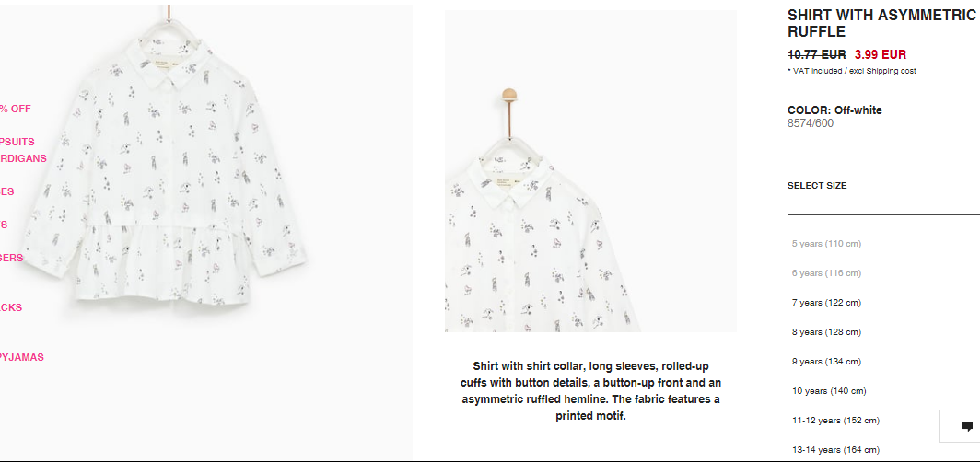This screenshot has width=980, height=462.
Task: Open the chat bubble icon
Action: (966, 426)
